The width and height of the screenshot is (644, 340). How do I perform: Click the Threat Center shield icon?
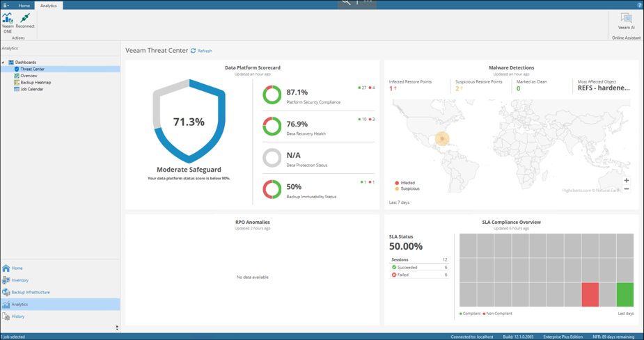pyautogui.click(x=17, y=69)
